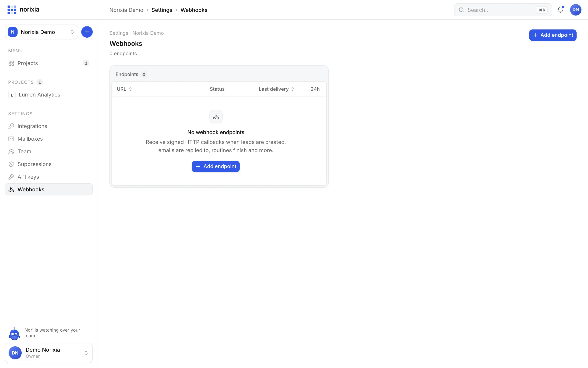
Task: Open the Projects menu item
Action: [49, 63]
